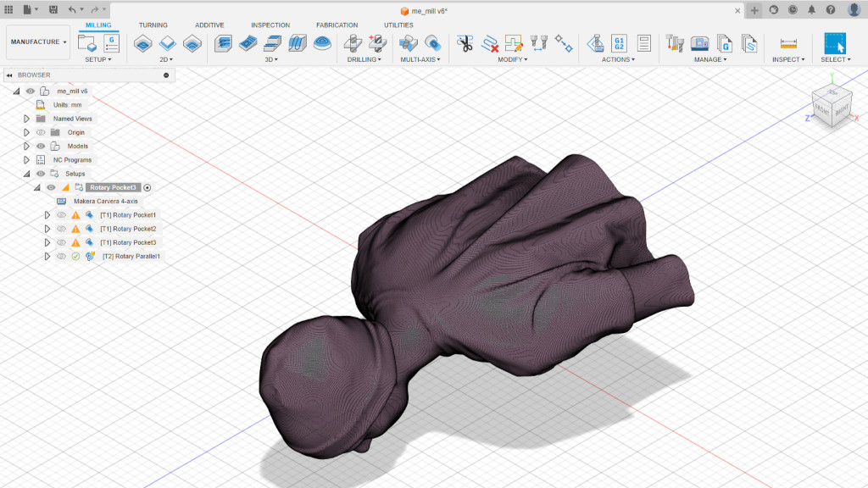Click the Trim toolpath scissors icon
The image size is (868, 488).
(x=465, y=43)
